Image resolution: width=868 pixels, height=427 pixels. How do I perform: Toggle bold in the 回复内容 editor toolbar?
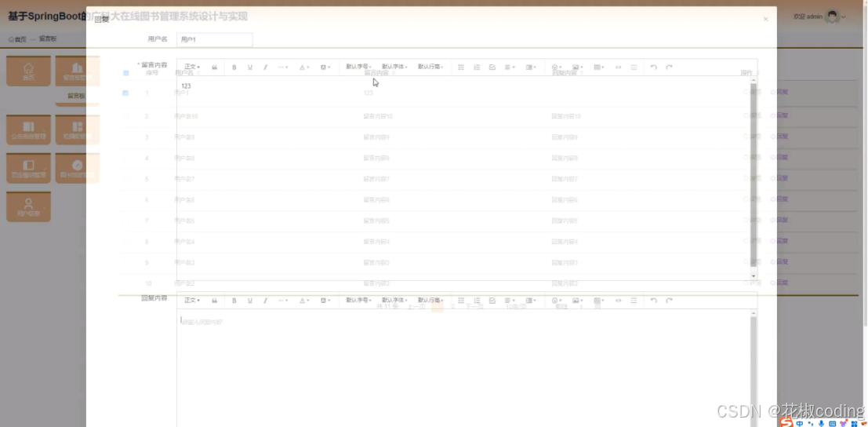click(x=234, y=300)
